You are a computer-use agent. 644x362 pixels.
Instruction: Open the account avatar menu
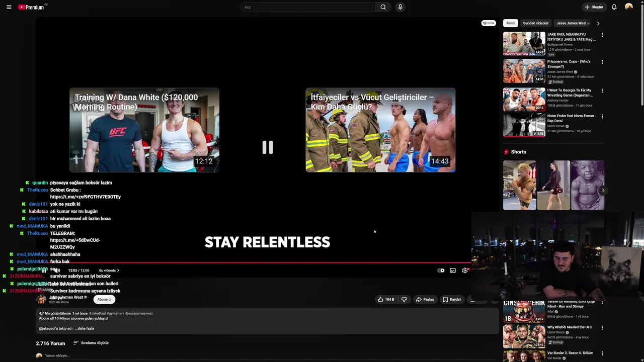[x=628, y=7]
